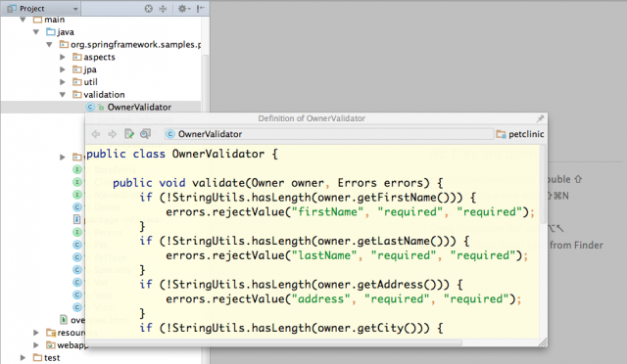Collapse the main folder
The width and height of the screenshot is (627, 364).
tap(23, 20)
